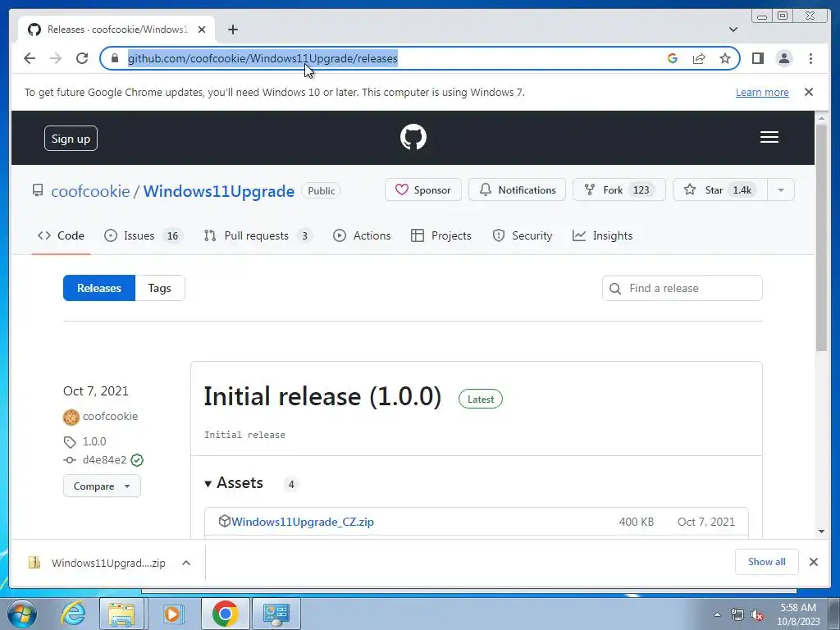Open the coofcookie owner link
The width and height of the screenshot is (840, 630).
90,191
